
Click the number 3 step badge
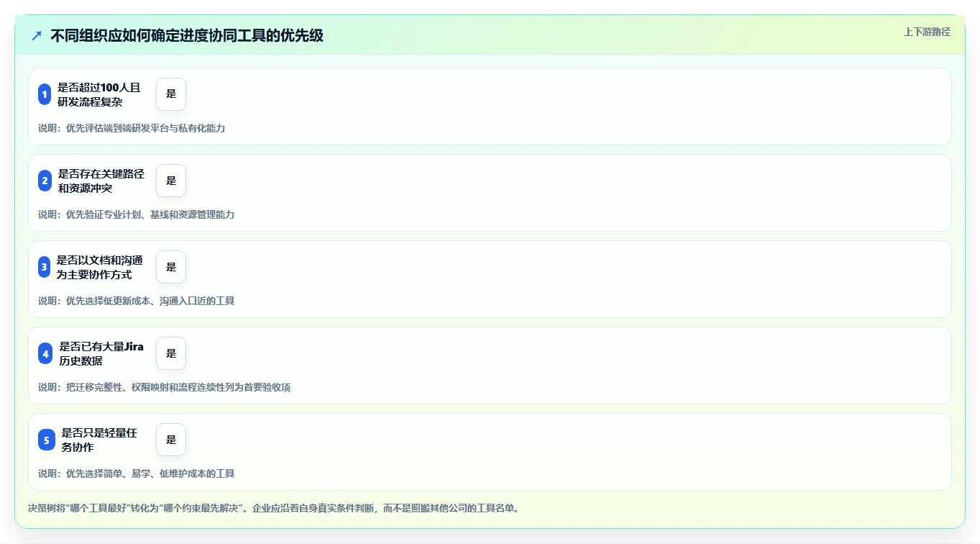click(44, 267)
